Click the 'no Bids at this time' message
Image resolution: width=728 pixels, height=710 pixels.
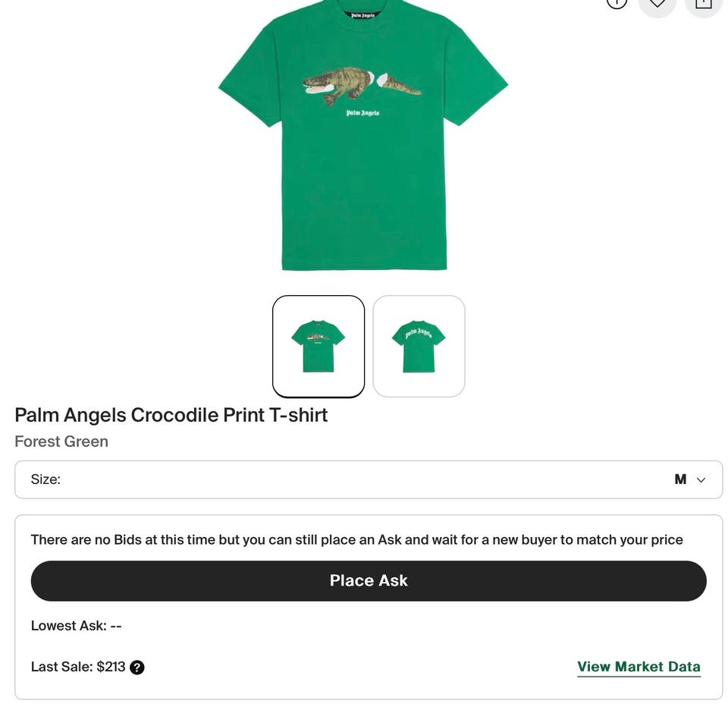click(356, 540)
